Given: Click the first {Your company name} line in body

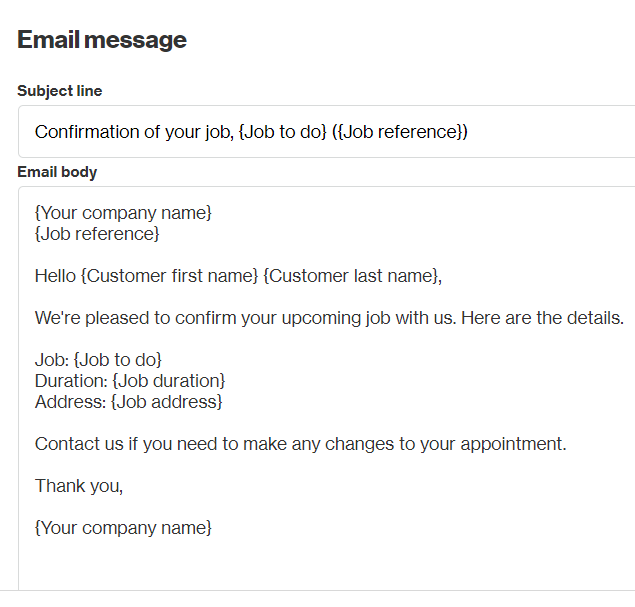Looking at the screenshot, I should (123, 213).
